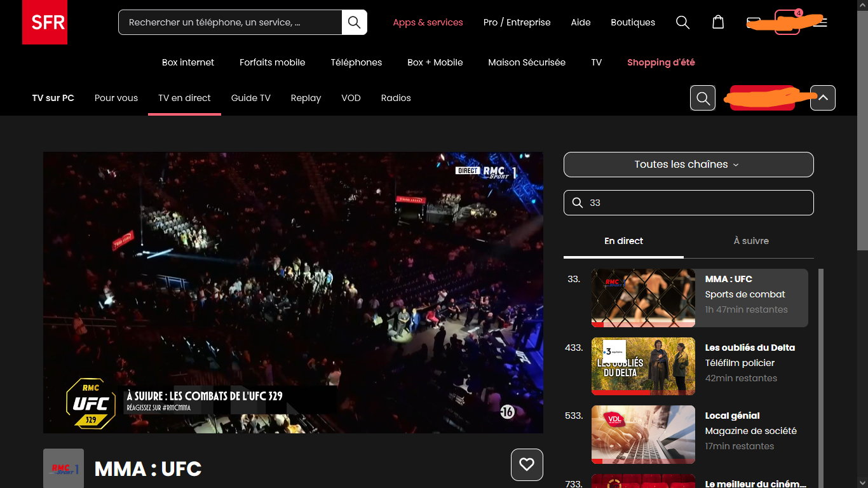Click the Sports de combat genre text
Viewport: 868px width, 488px height.
[x=745, y=294]
